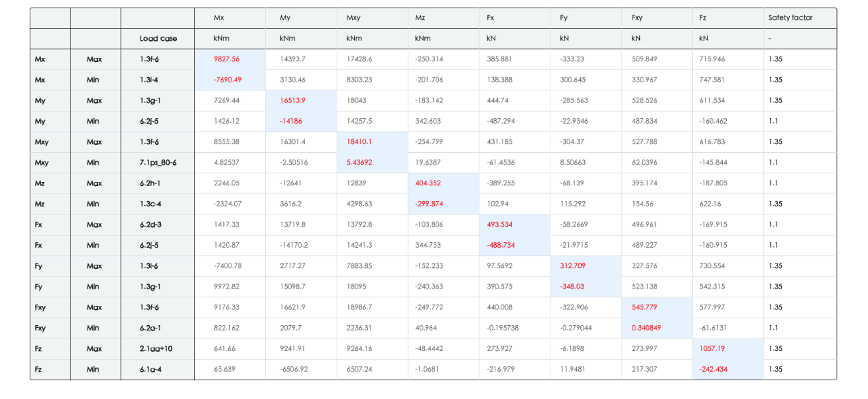Click the highlighted Mx max value 9827.56
Screen dimensions: 868x399
click(x=227, y=59)
